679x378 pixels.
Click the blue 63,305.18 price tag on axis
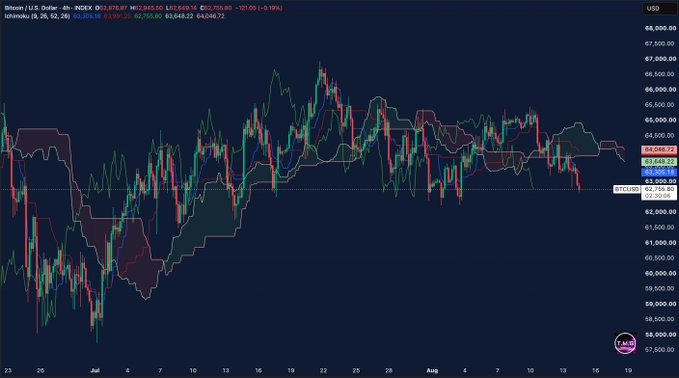659,172
